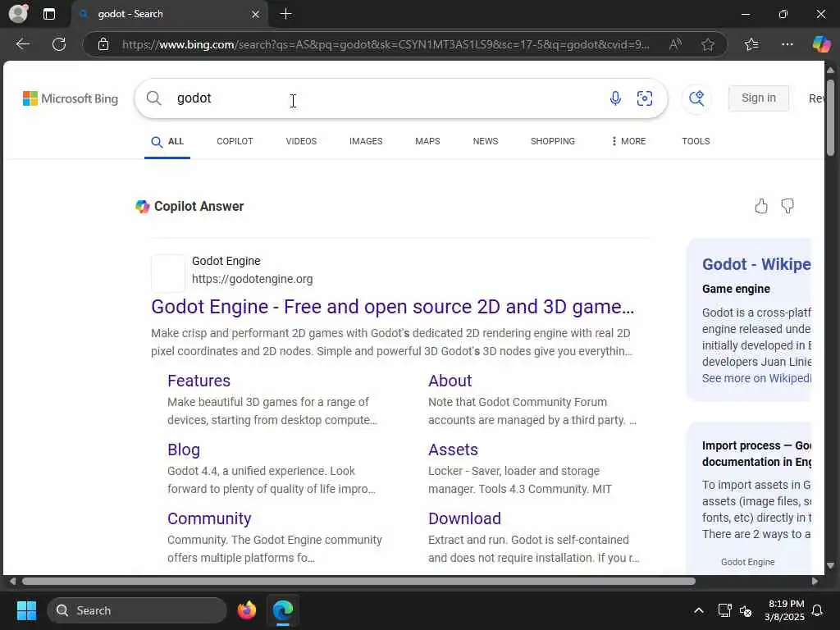Open the Favorites list icon
The image size is (840, 630).
(751, 44)
